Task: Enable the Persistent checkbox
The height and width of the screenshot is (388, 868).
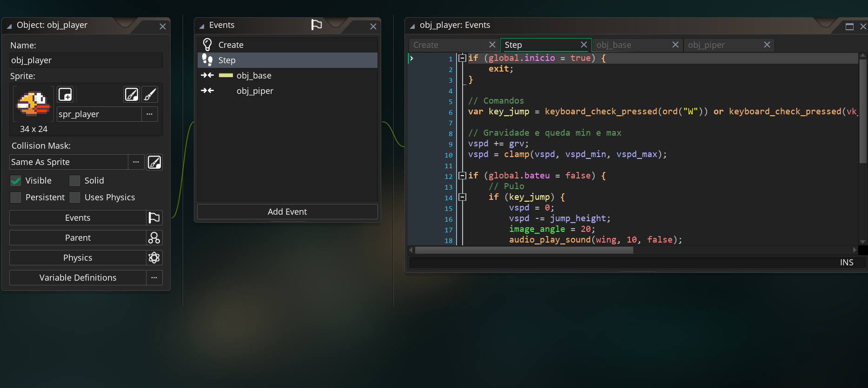Action: coord(16,197)
